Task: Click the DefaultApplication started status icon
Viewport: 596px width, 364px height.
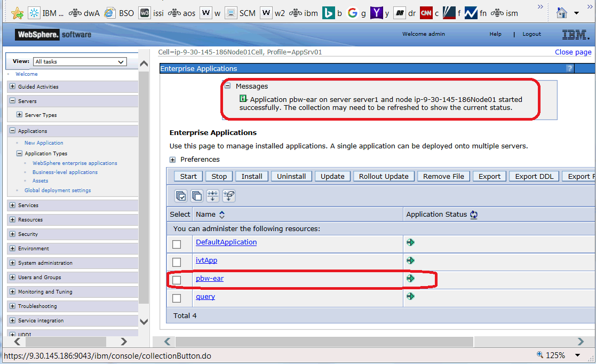Action: point(410,242)
